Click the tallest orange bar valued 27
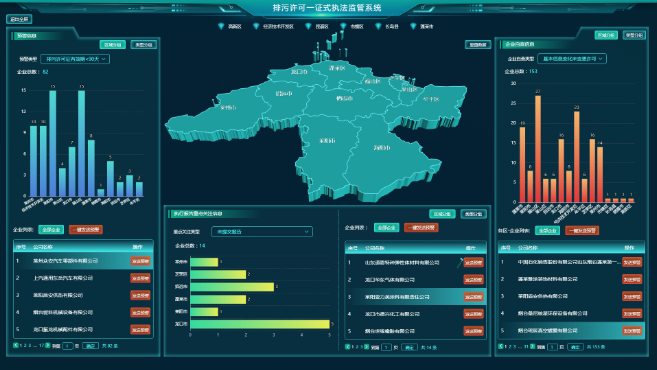Viewport: 657px width, 370px height. click(x=538, y=149)
